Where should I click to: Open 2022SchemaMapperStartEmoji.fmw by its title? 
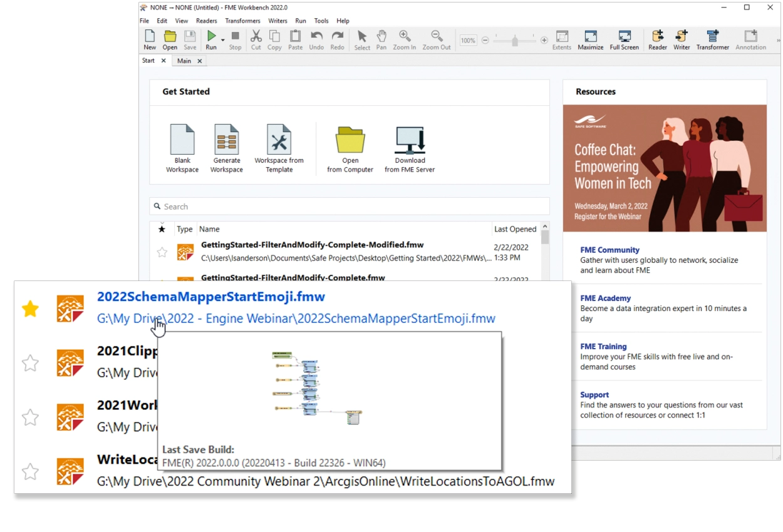point(210,297)
